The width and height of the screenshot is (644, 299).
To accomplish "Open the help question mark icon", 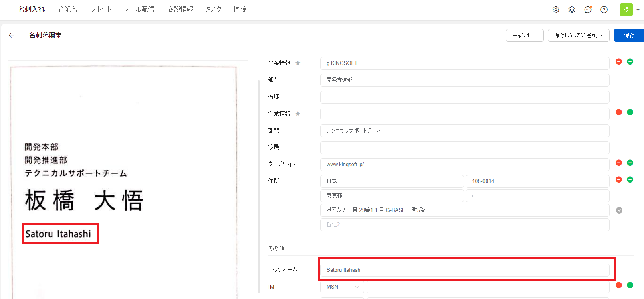I will point(604,10).
